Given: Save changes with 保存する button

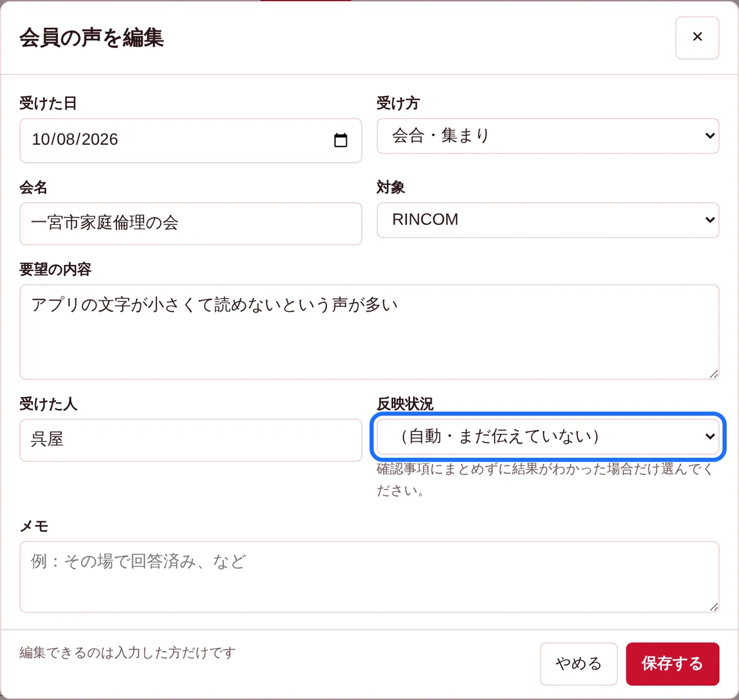Looking at the screenshot, I should tap(672, 664).
